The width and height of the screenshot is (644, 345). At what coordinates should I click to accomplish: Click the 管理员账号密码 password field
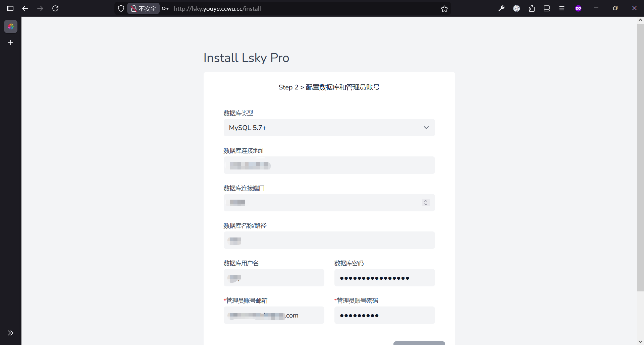pos(384,315)
